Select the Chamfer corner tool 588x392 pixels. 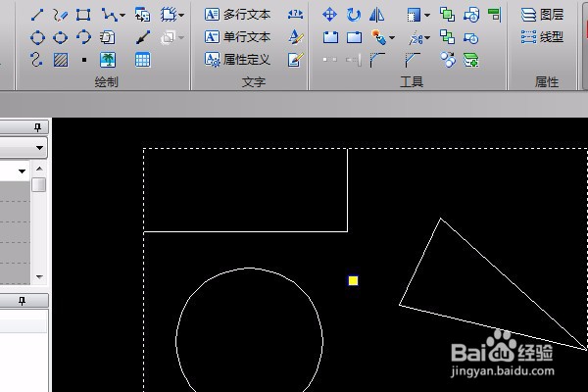(413, 60)
